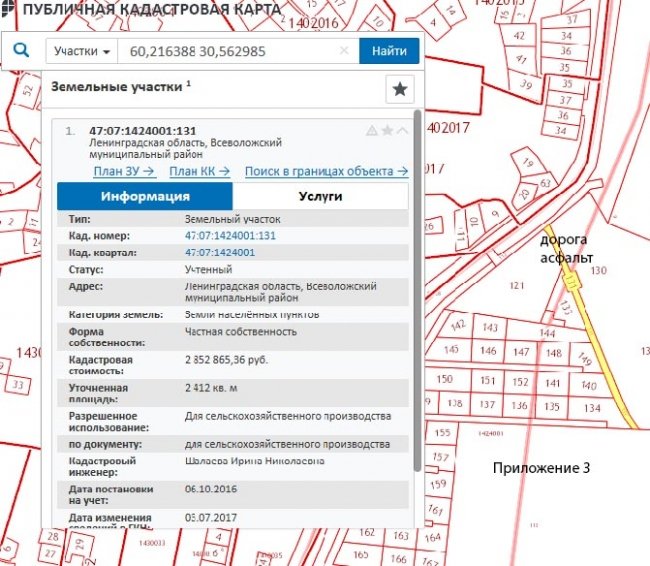
Task: Click the magnifier search icon
Action: coord(22,50)
